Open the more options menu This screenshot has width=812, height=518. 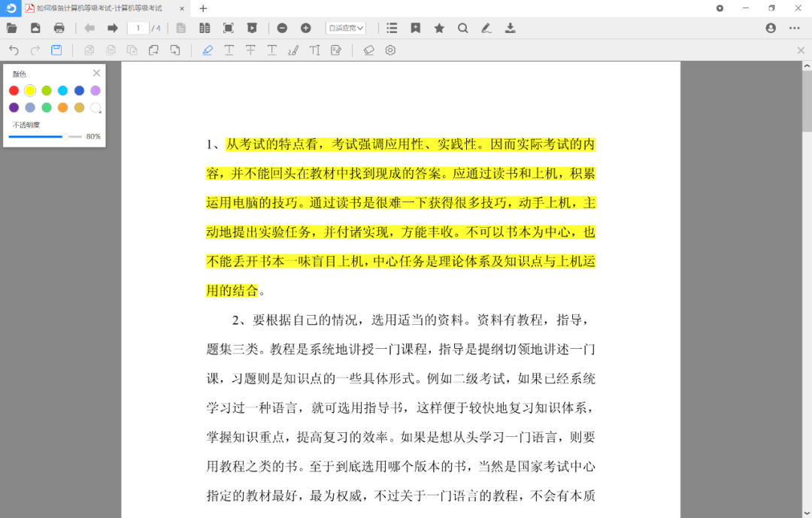(x=794, y=28)
